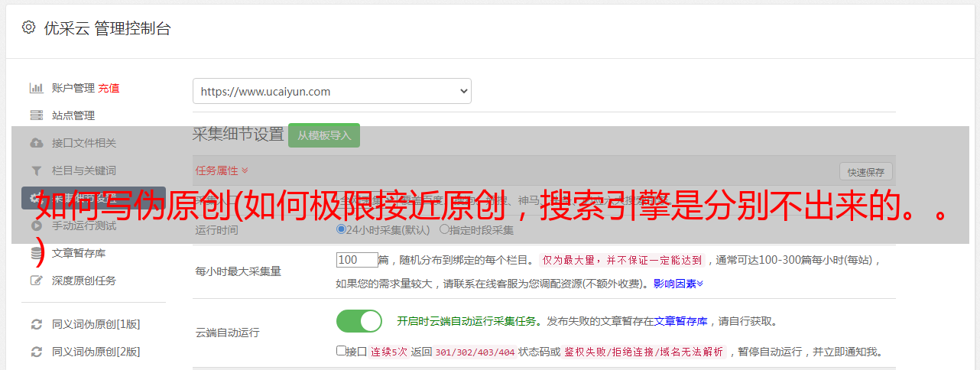Click the 每小时最大采集量 row label

click(x=239, y=271)
